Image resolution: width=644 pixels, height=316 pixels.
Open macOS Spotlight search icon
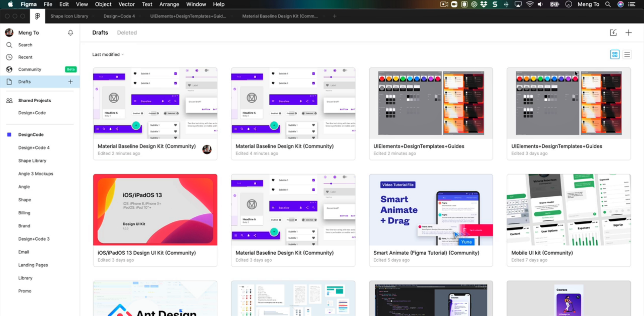point(608,4)
